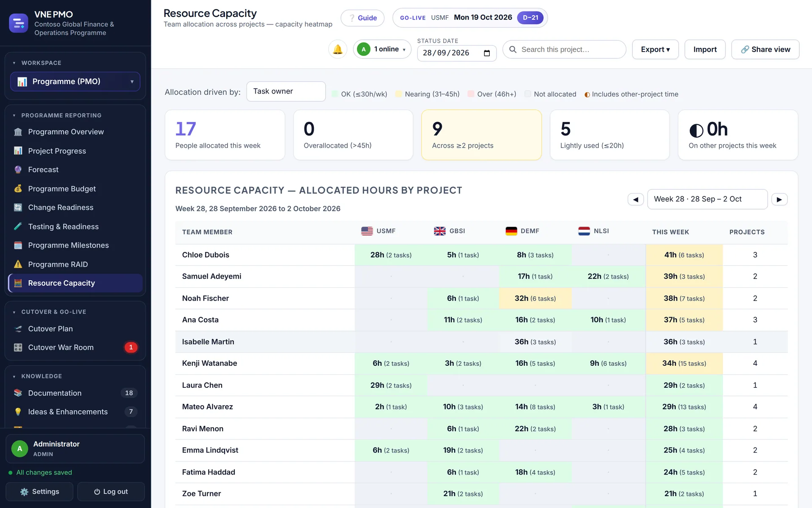Click the Log out button
This screenshot has height=508, width=812.
pyautogui.click(x=111, y=492)
